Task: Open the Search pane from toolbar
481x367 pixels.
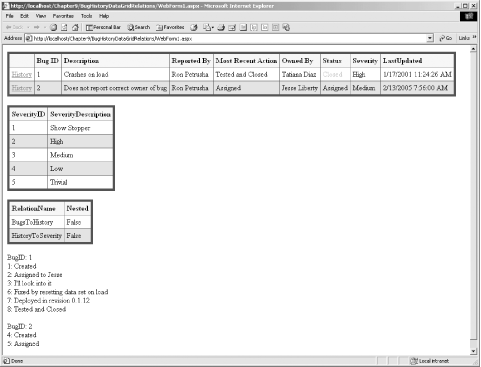Action: 139,27
